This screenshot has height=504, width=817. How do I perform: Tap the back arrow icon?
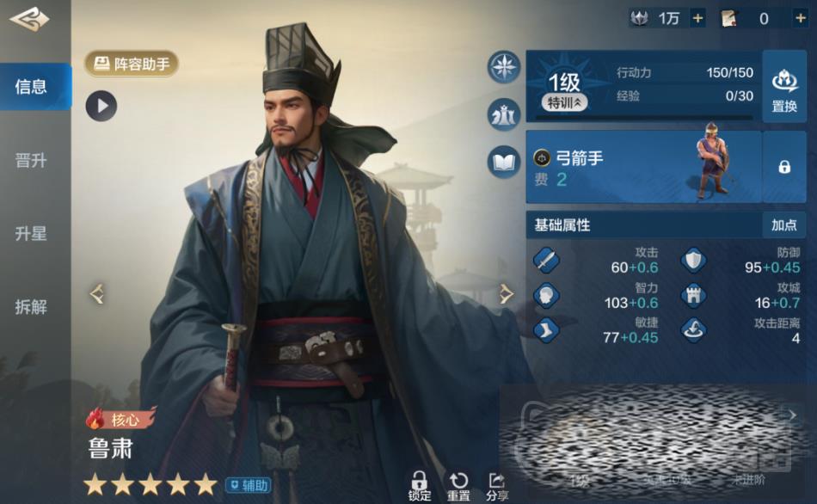click(x=29, y=19)
